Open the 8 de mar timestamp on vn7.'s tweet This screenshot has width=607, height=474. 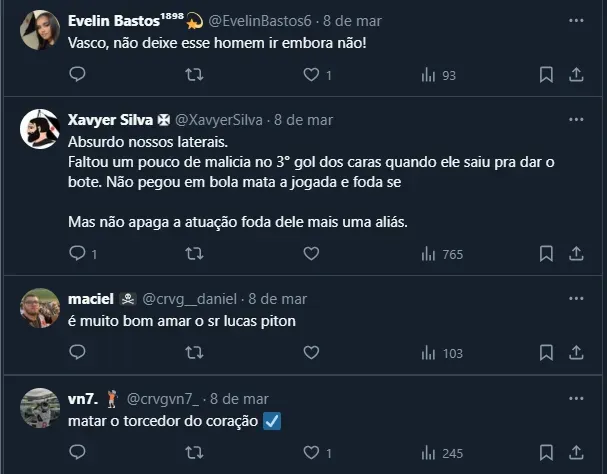(x=239, y=399)
